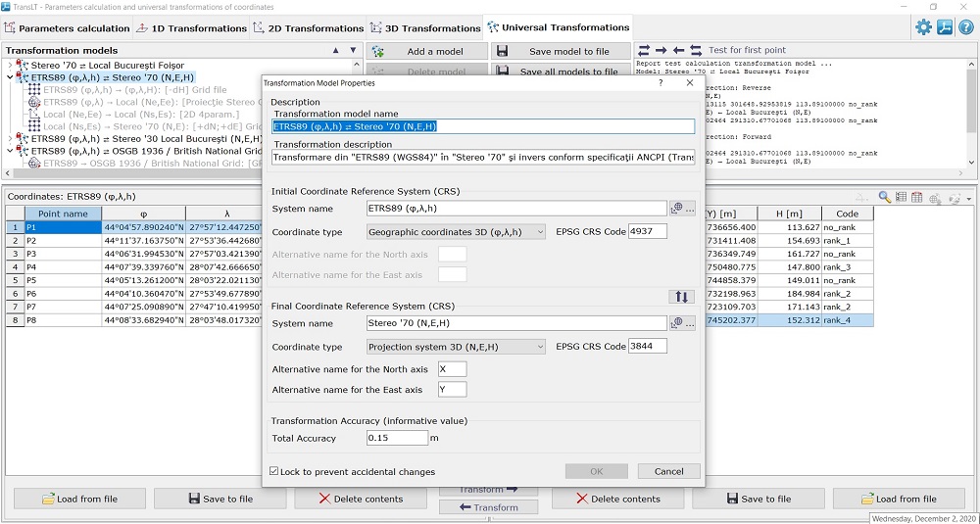Click East axis alternative name field Y
This screenshot has height=524, width=980.
click(x=453, y=390)
